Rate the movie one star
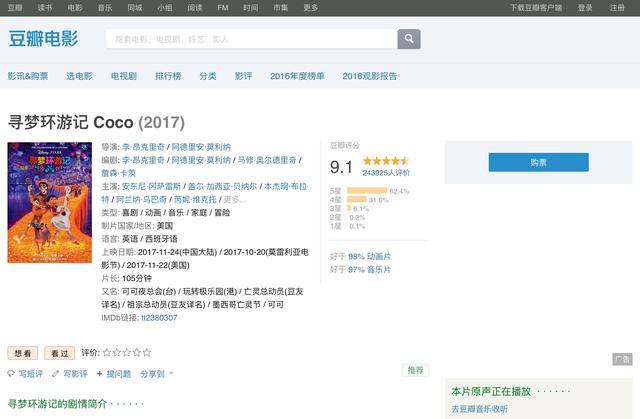Image resolution: width=640 pixels, height=419 pixels. pyautogui.click(x=107, y=352)
